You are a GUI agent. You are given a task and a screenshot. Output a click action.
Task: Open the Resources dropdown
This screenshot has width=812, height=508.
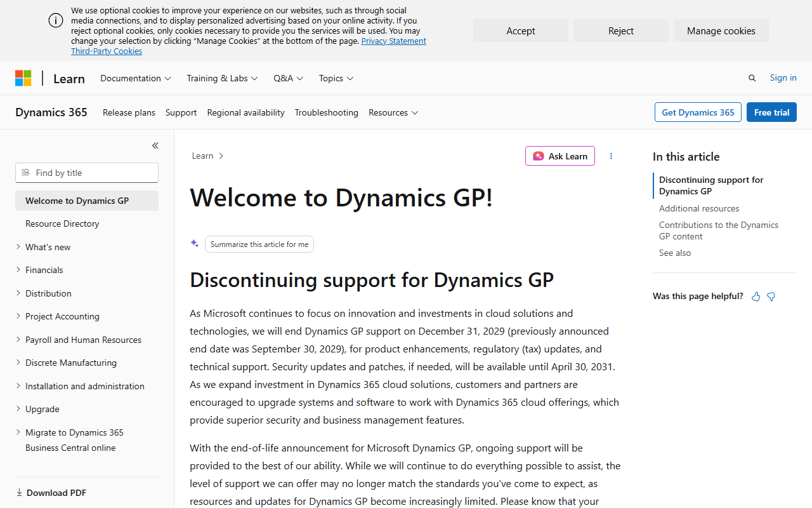(393, 112)
